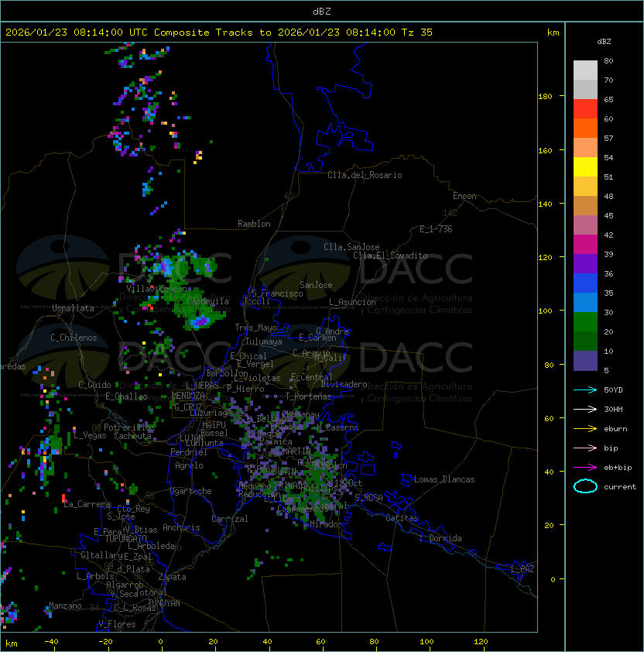The height and width of the screenshot is (652, 644).
Task: Click the 'Carrizal' map label
Action: 230,519
